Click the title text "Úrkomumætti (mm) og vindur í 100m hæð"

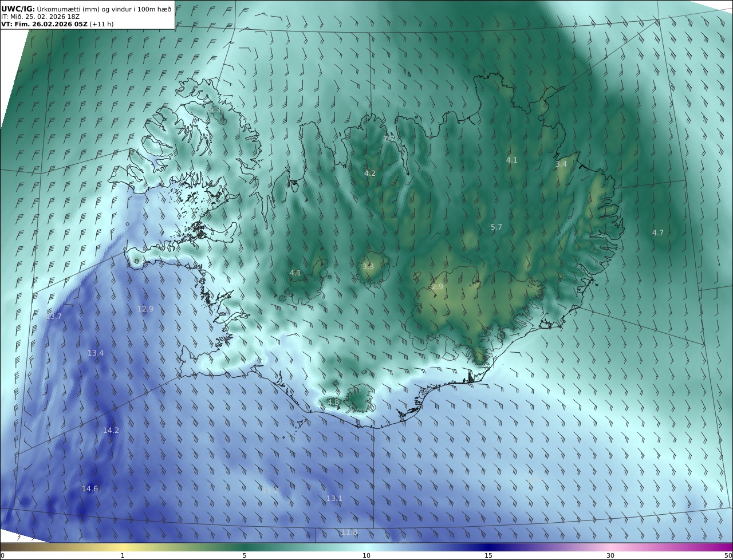point(104,9)
